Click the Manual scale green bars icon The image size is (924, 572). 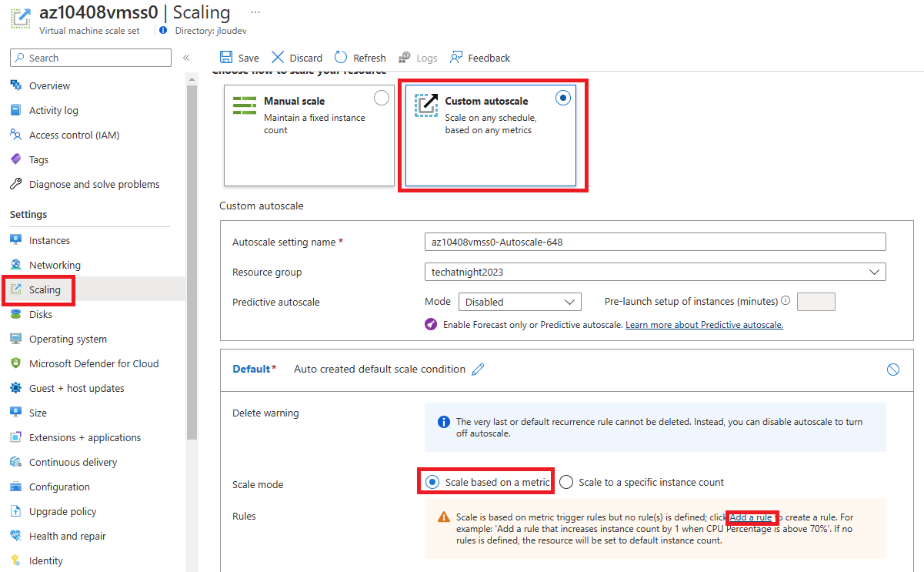point(245,106)
